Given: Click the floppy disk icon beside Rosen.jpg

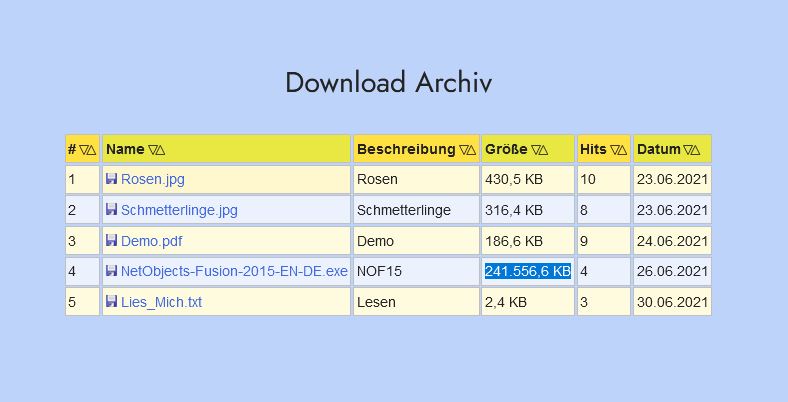Looking at the screenshot, I should [x=111, y=179].
